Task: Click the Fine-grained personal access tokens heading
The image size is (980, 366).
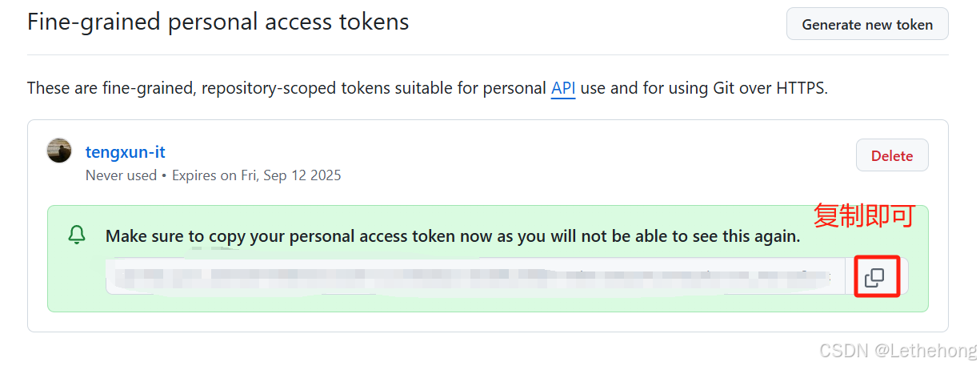Action: click(x=218, y=22)
